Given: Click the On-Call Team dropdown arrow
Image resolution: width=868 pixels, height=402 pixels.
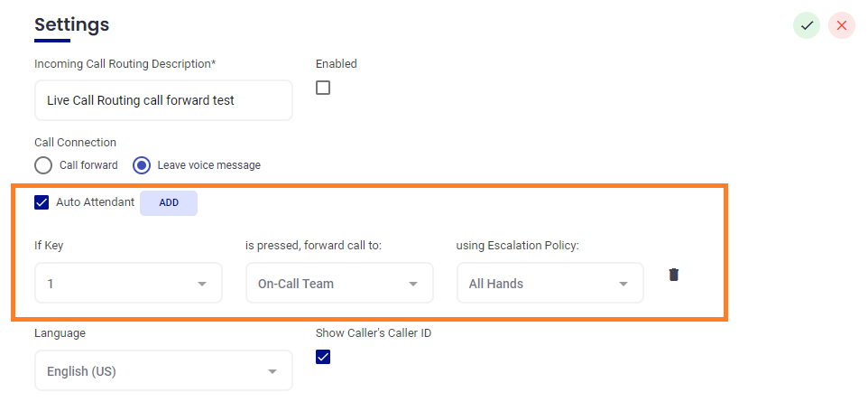Looking at the screenshot, I should point(413,284).
